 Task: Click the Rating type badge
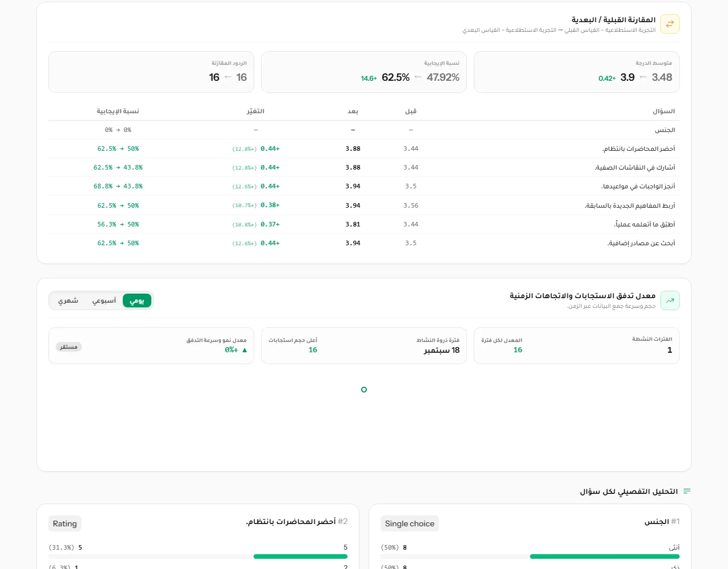[65, 523]
